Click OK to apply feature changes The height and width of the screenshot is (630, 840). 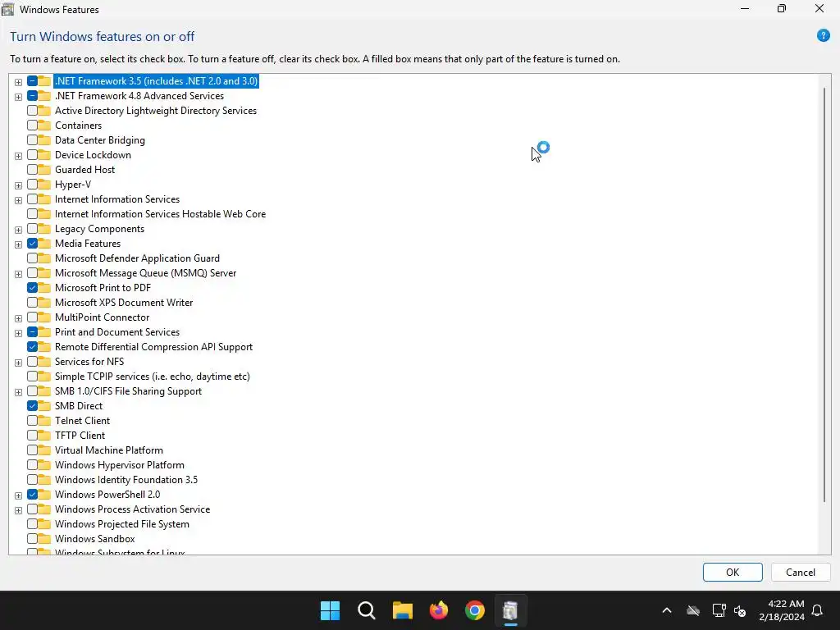[x=733, y=572]
